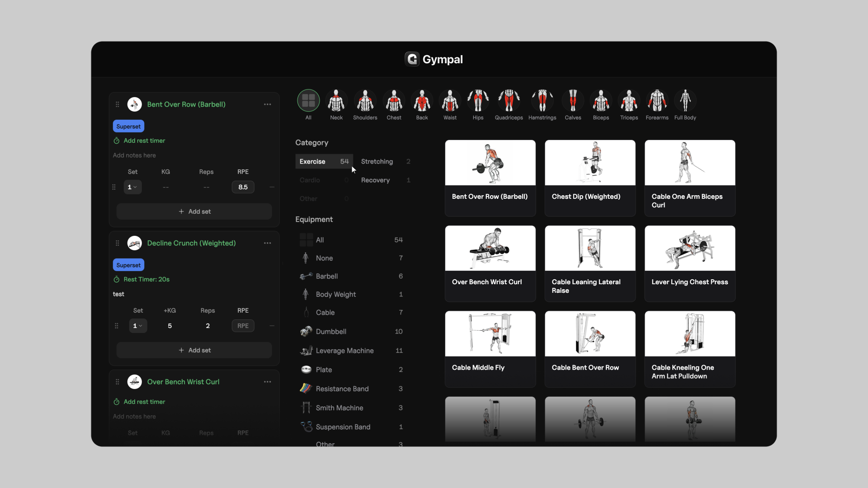Image resolution: width=868 pixels, height=488 pixels.
Task: Add Chest Dip (Weighted) exercise card
Action: click(590, 178)
